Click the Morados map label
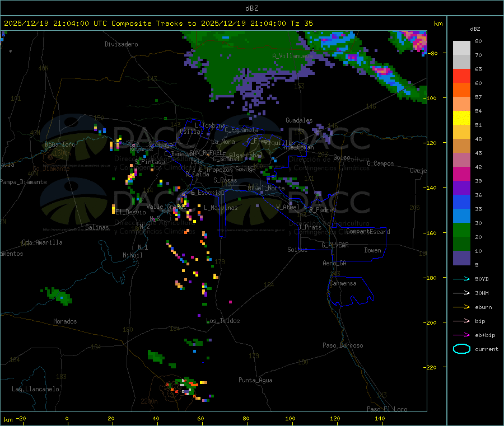504x426 pixels. (x=65, y=321)
